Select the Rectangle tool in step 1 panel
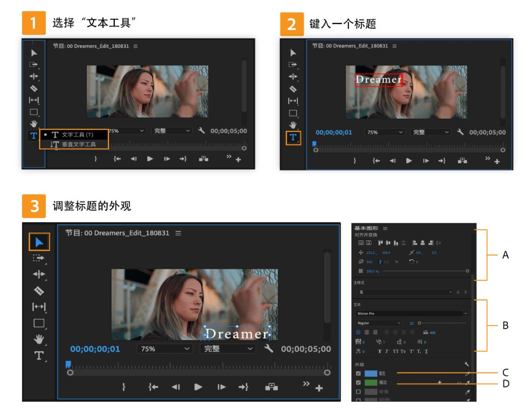The height and width of the screenshot is (415, 532). click(33, 112)
